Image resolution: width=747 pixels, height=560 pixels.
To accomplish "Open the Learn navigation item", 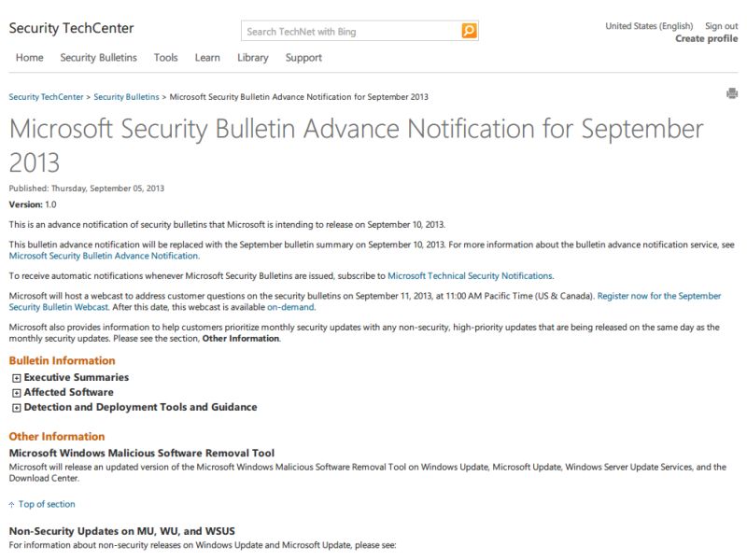I will pyautogui.click(x=207, y=58).
